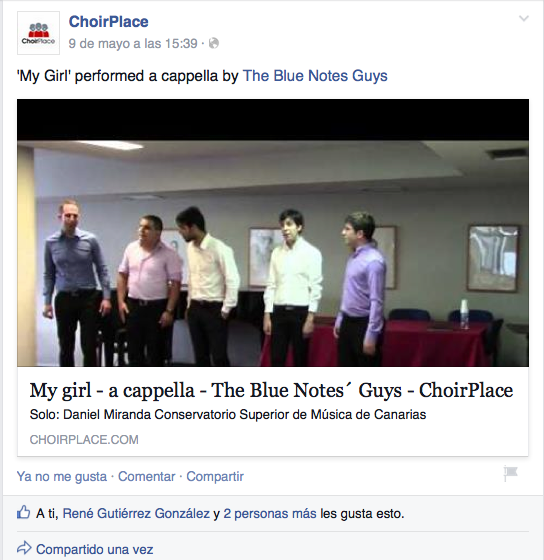Click the globe public privacy icon
Image resolution: width=544 pixels, height=560 pixels.
coord(214,44)
